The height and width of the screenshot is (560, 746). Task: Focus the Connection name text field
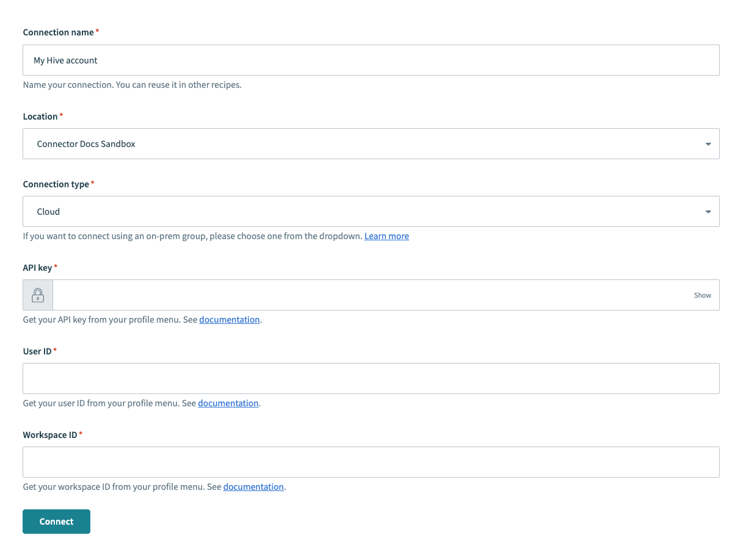371,60
